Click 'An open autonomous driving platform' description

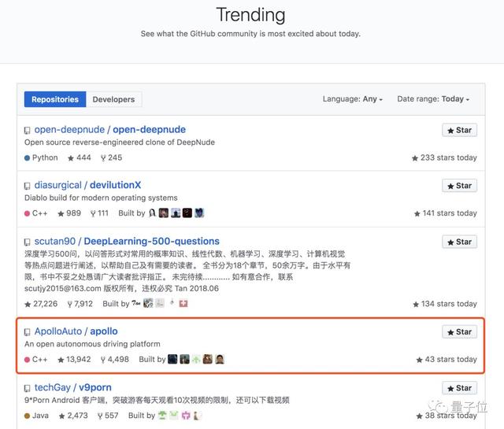(x=92, y=344)
